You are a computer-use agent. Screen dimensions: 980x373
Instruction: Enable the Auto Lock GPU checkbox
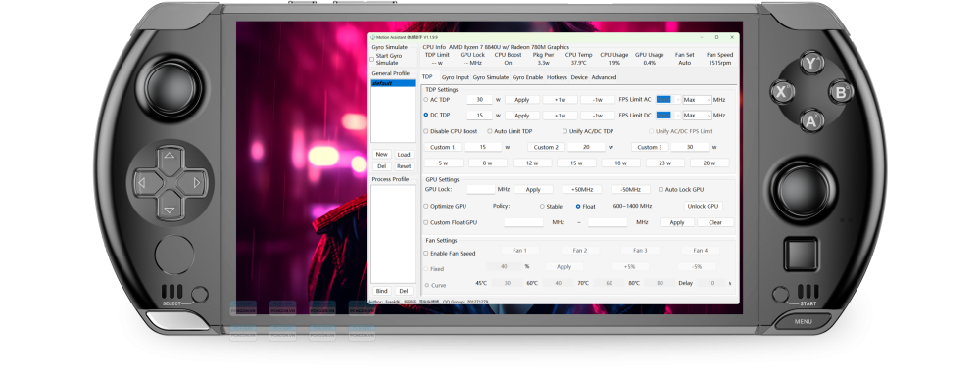tap(661, 189)
